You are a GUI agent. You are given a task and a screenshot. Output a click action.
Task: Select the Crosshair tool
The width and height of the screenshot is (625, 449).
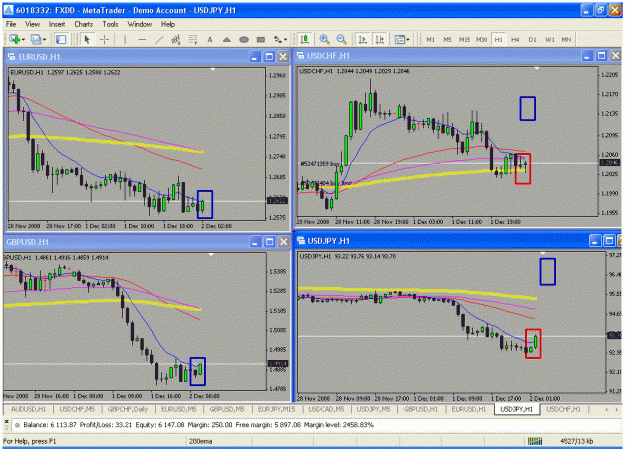tap(104, 39)
